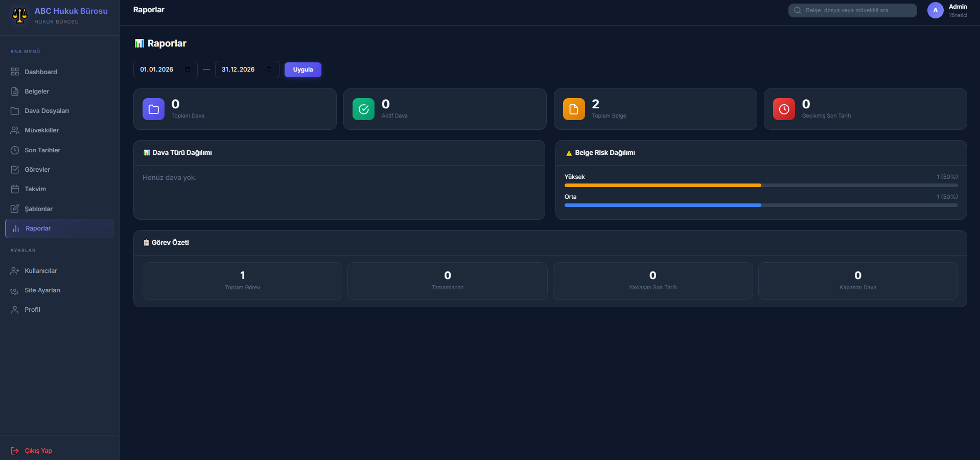
Task: Select Görevler in sidebar
Action: (x=59, y=170)
